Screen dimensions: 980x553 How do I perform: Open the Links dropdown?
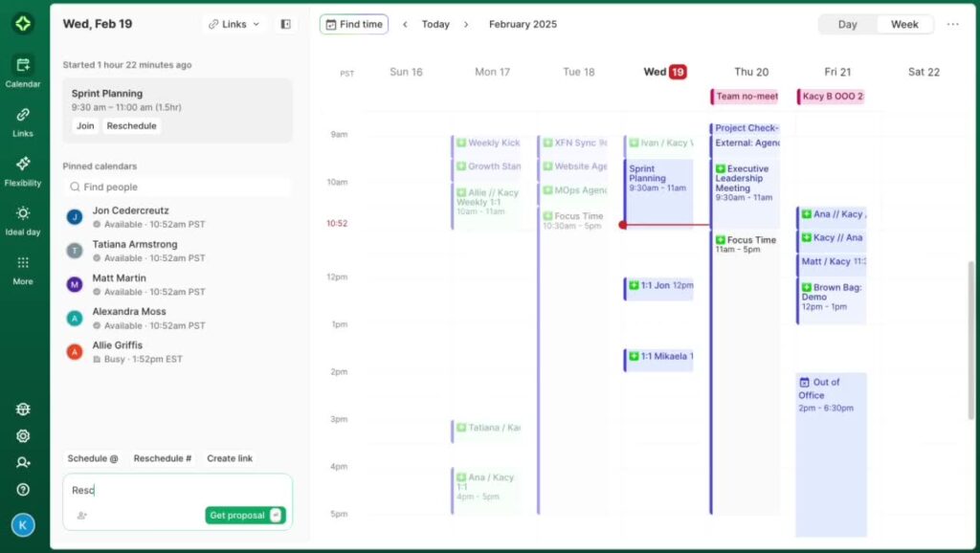(234, 24)
